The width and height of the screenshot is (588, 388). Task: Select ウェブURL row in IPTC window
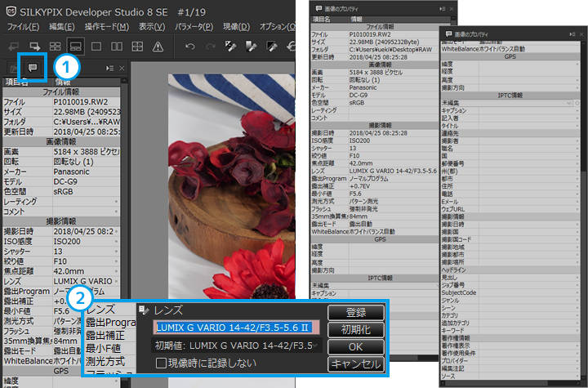pos(510,209)
